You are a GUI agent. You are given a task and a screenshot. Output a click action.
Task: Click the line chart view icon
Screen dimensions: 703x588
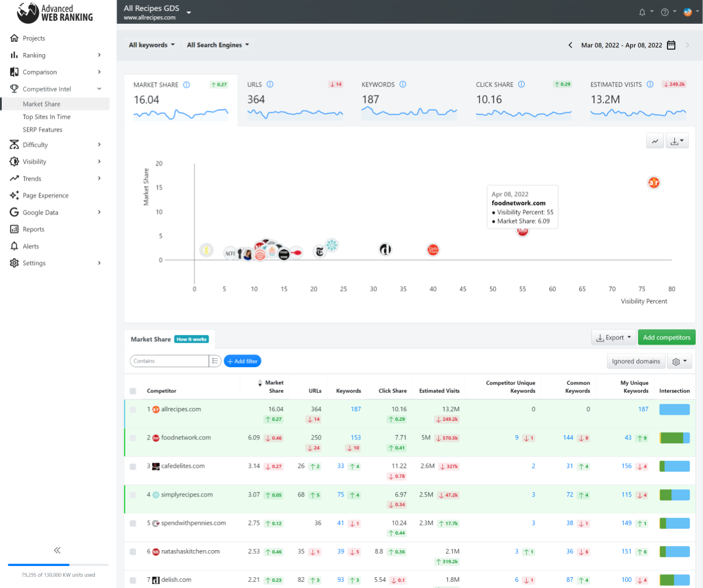click(654, 141)
